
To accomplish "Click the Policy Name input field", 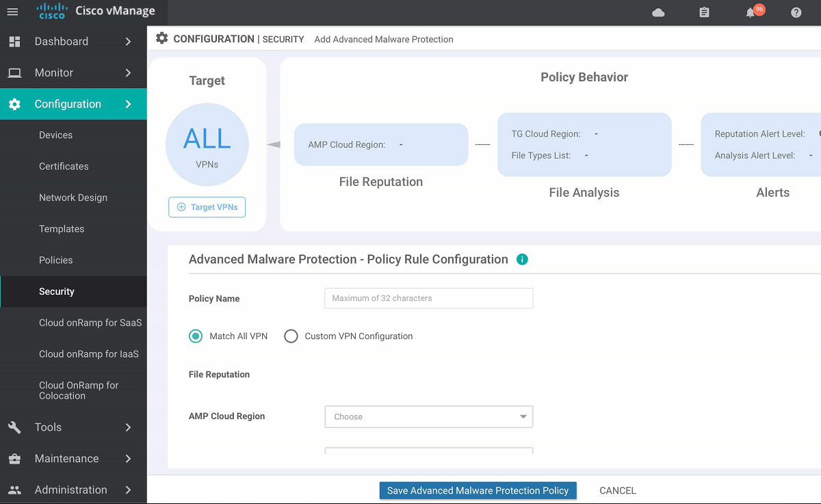I will point(428,298).
